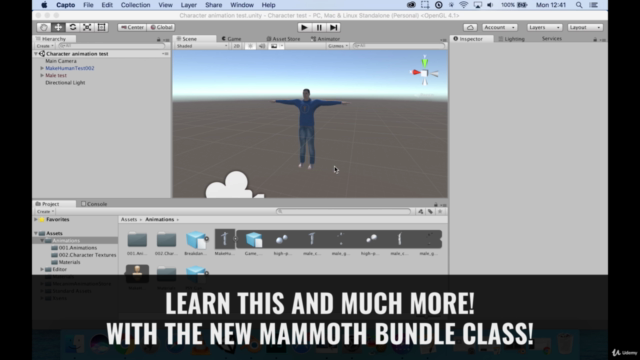Click the Pause button
This screenshot has height=360, width=640.
click(x=319, y=27)
